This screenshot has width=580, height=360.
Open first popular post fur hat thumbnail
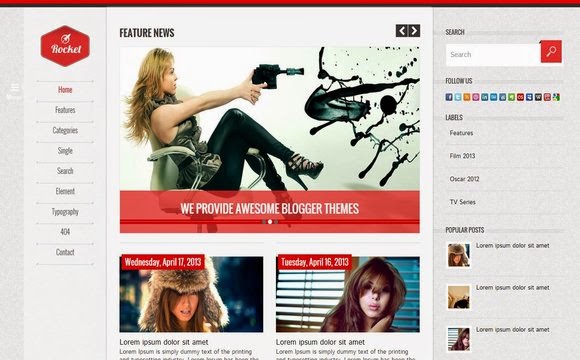click(x=459, y=255)
